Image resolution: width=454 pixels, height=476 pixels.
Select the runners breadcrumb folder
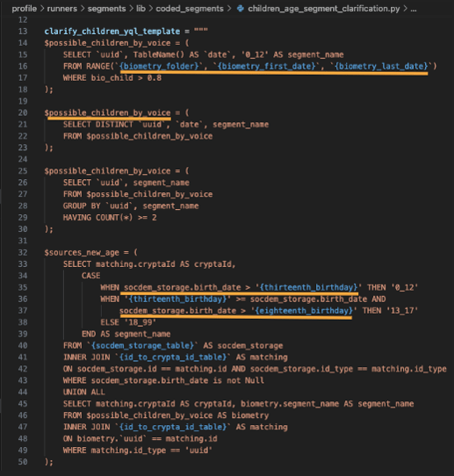point(61,9)
